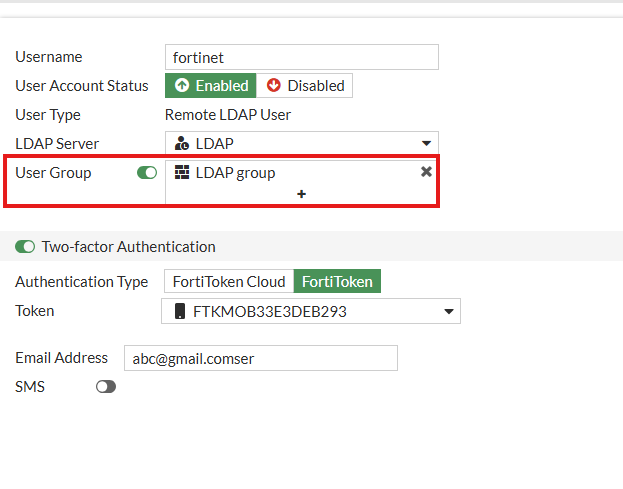This screenshot has height=489, width=623.
Task: Select FortiToken authentication type
Action: pos(337,282)
